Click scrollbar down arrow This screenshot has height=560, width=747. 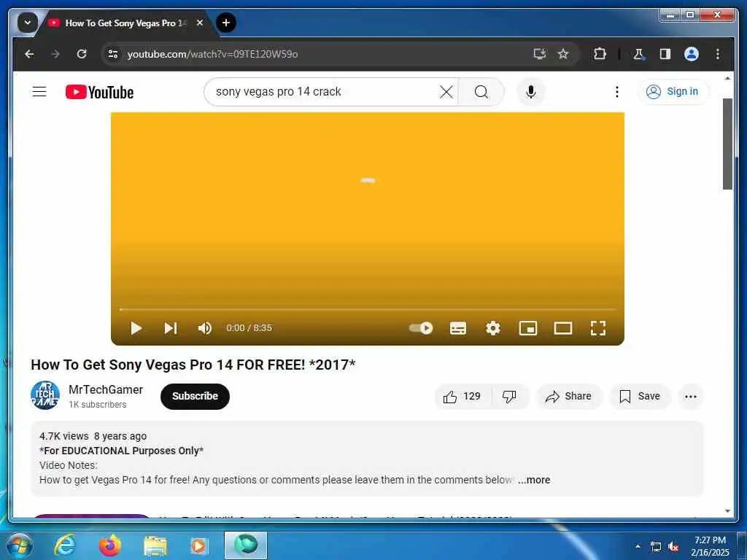727,511
